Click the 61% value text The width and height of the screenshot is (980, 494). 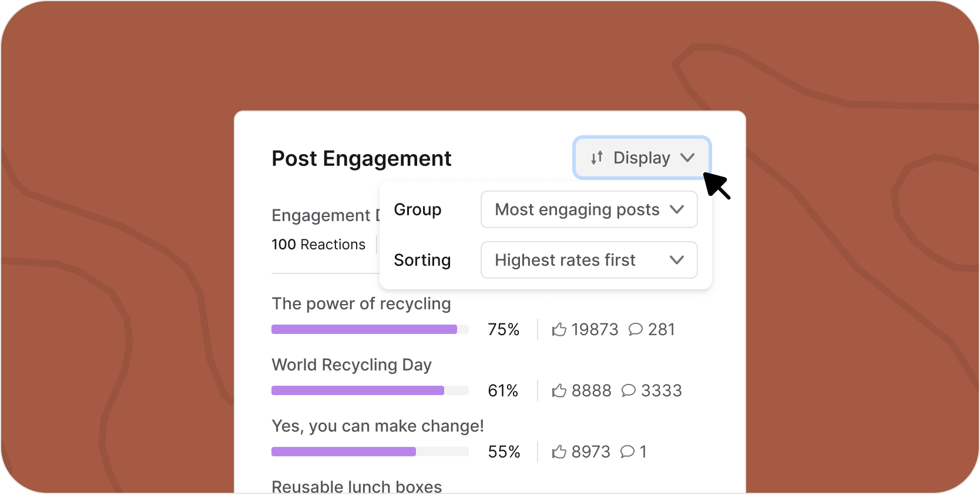click(x=503, y=391)
